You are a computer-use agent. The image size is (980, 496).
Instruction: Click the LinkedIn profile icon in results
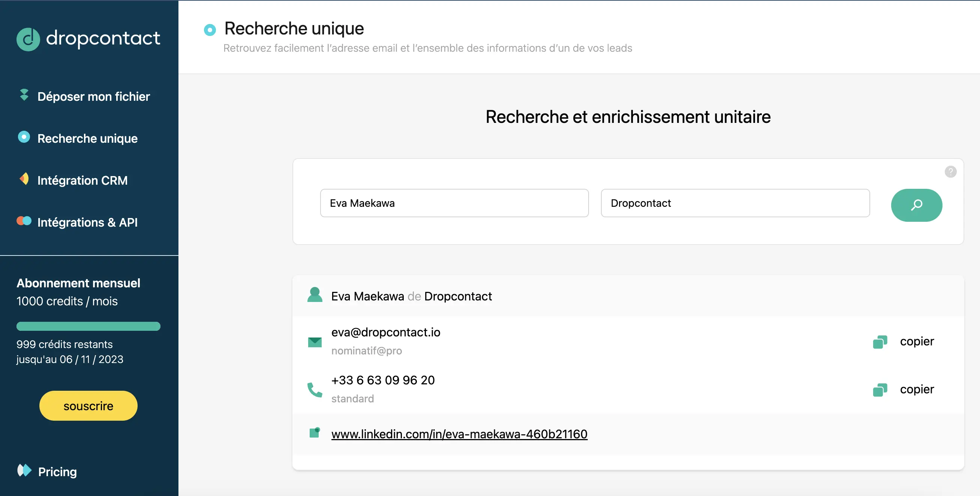click(x=315, y=433)
